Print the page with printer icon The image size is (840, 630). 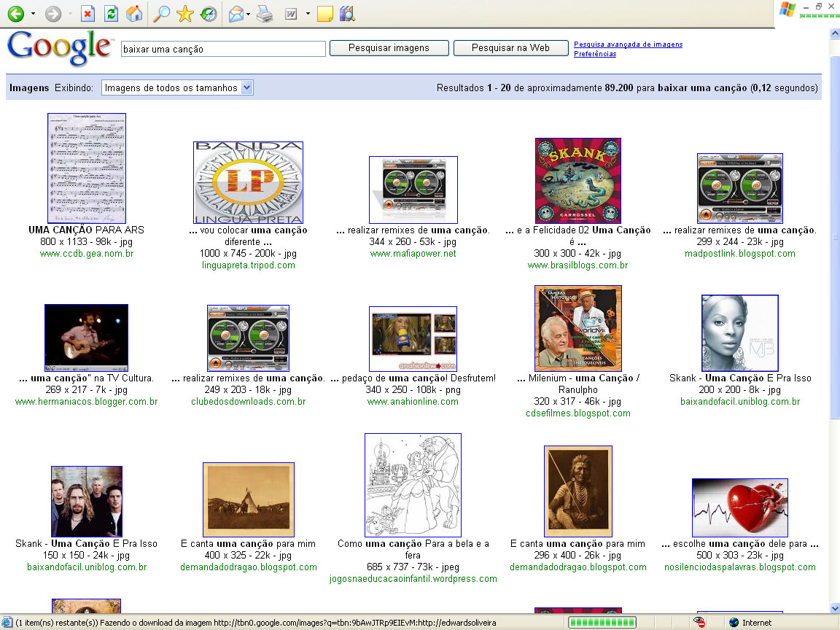(x=265, y=13)
